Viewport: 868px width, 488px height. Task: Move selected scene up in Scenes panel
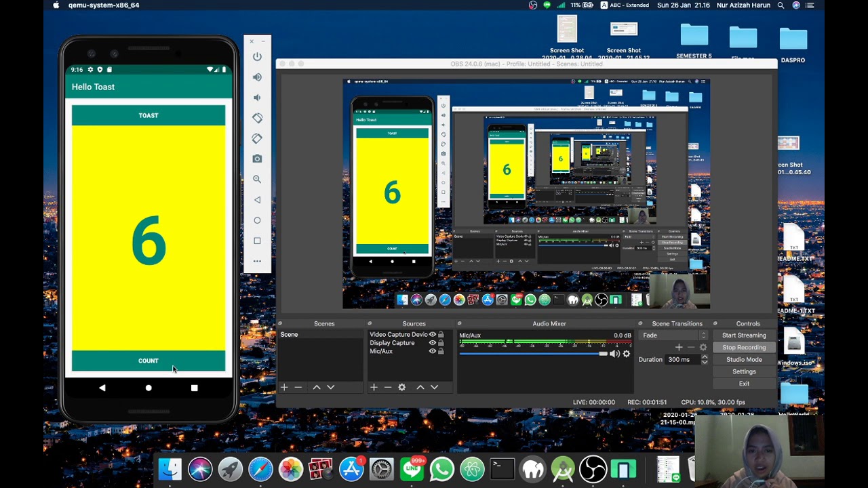(317, 387)
